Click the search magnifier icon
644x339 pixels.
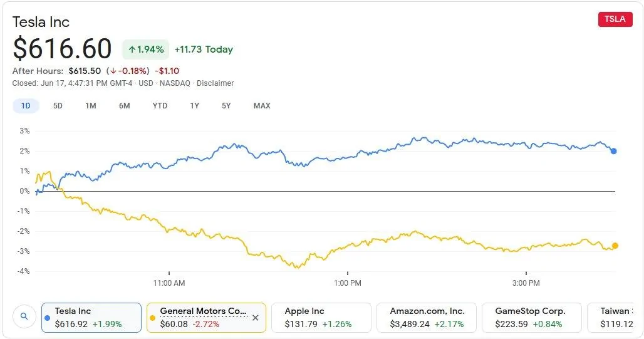coord(24,317)
